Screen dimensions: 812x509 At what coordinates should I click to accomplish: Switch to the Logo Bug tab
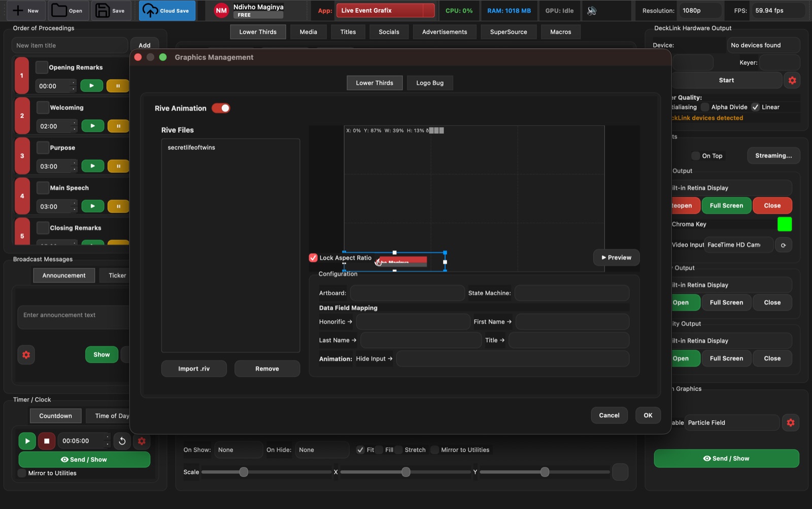(x=430, y=83)
